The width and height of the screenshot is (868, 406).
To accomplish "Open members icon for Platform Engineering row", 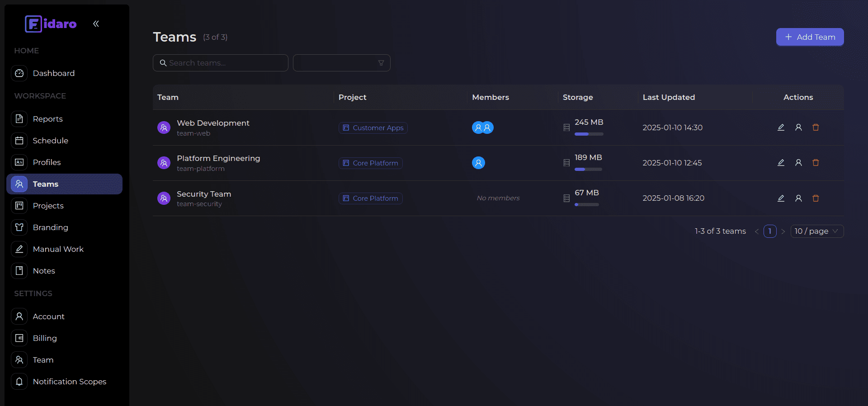I will [798, 163].
